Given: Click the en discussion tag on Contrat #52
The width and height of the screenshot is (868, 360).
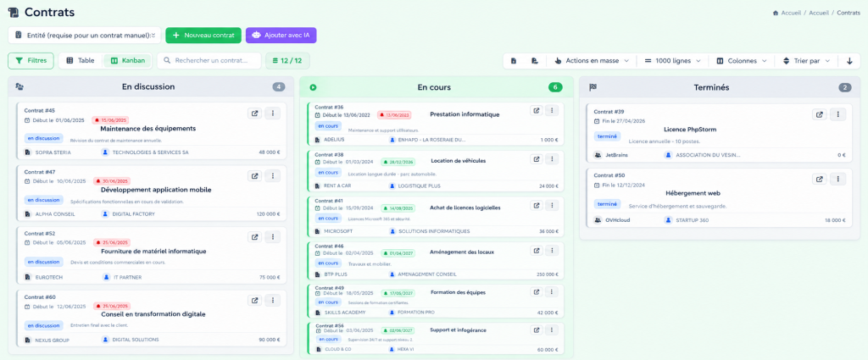Looking at the screenshot, I should point(44,262).
